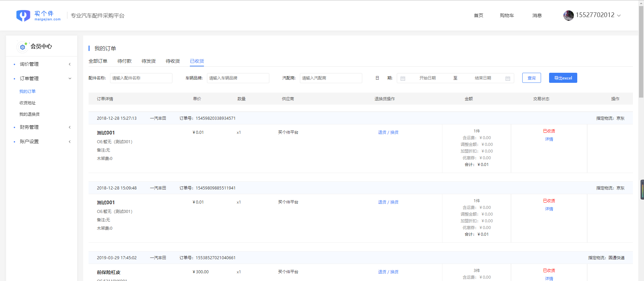
Task: Click the 结束日期 field
Action: pyautogui.click(x=483, y=78)
